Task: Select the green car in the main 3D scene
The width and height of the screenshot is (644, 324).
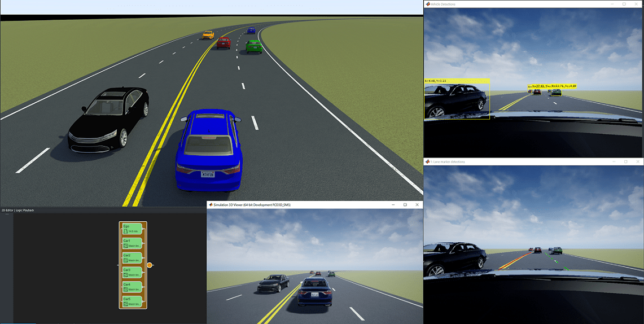Action: pos(254,46)
